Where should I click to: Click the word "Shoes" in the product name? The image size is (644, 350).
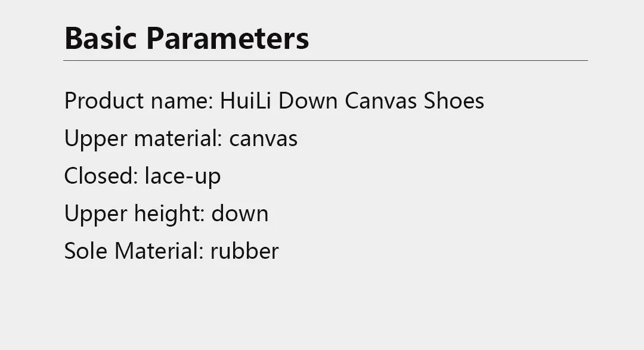pos(454,101)
